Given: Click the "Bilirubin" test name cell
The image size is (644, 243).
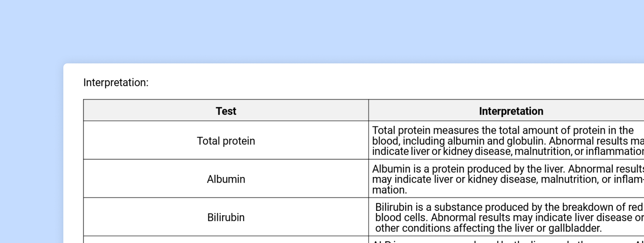Looking at the screenshot, I should click(x=226, y=217).
